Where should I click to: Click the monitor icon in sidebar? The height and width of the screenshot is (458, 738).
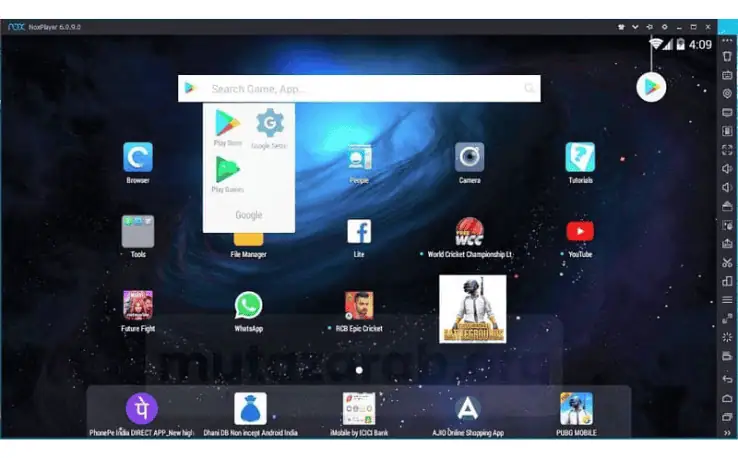[727, 112]
